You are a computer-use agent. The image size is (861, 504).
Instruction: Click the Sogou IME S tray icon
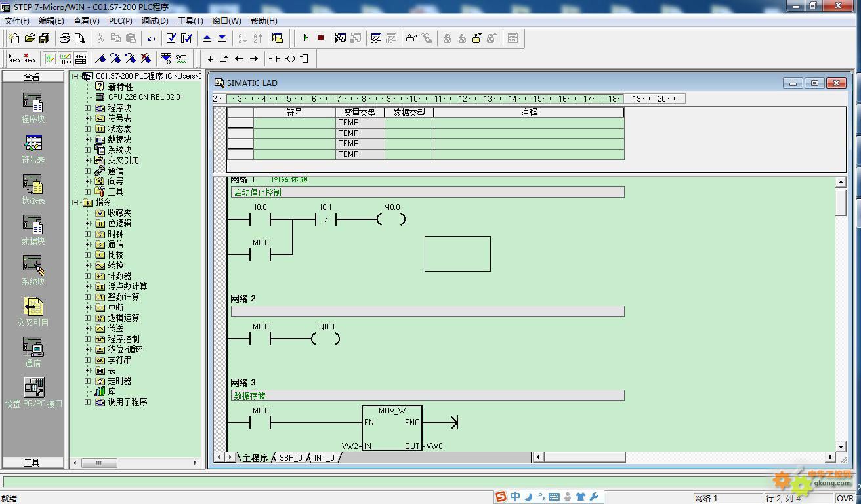[501, 497]
